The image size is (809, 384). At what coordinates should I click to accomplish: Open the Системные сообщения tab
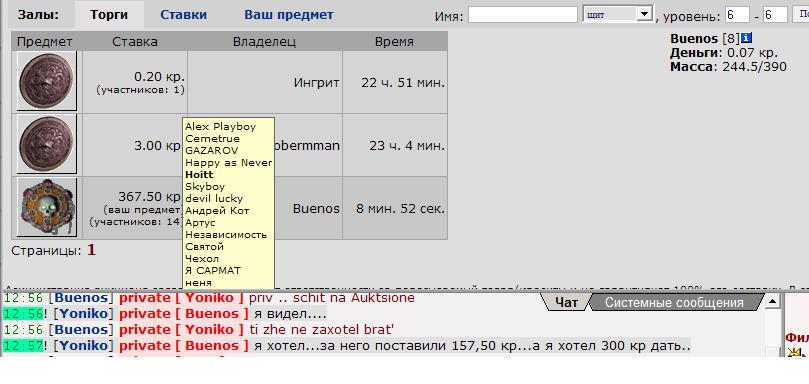point(674,302)
